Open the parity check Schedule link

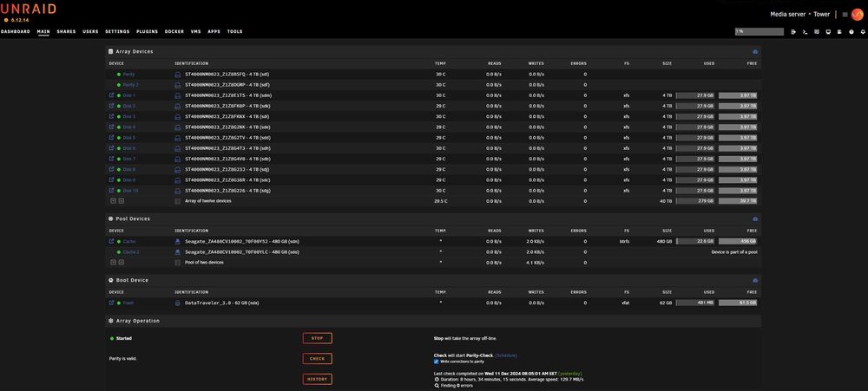pyautogui.click(x=506, y=355)
